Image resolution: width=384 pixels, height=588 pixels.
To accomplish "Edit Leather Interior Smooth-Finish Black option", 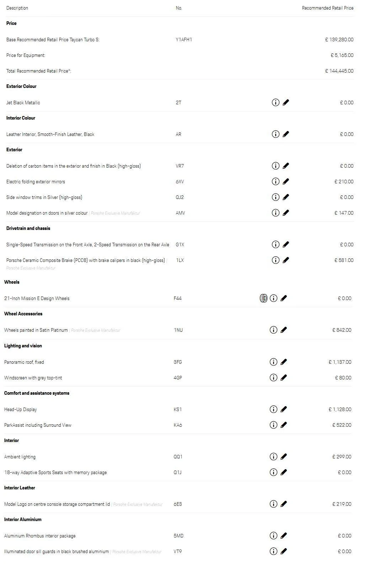I will (286, 134).
